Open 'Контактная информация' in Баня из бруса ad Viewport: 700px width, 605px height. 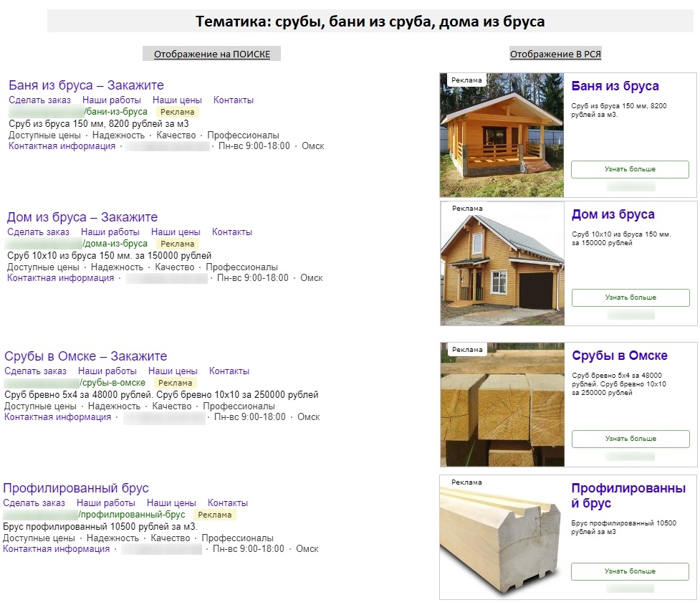pos(62,146)
